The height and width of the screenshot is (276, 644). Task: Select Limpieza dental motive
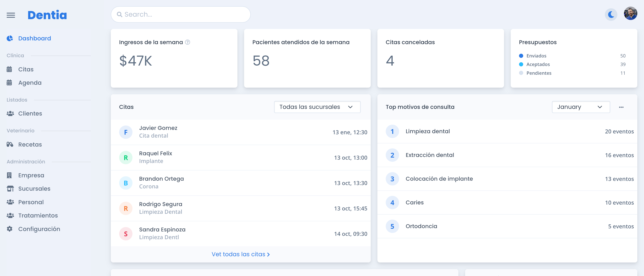(x=507, y=131)
